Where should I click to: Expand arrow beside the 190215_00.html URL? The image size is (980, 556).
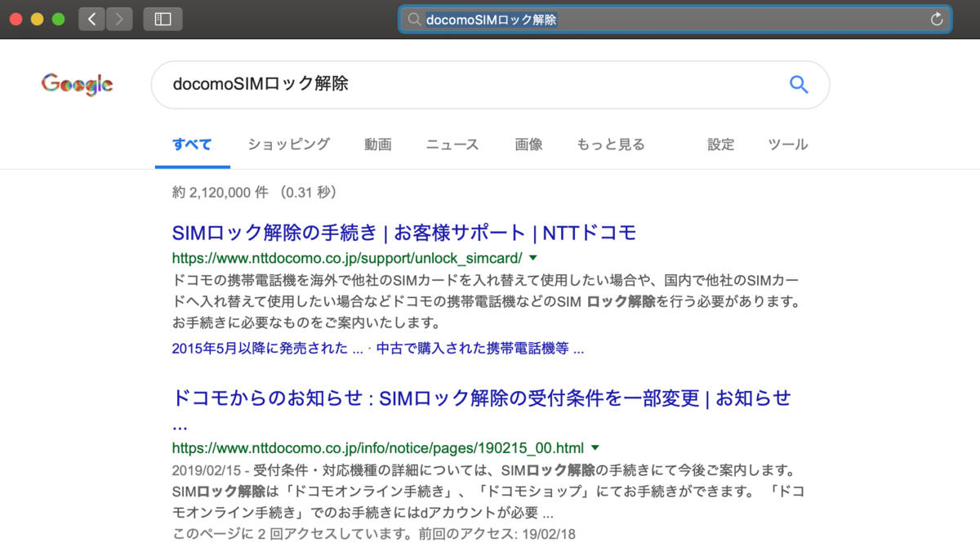pyautogui.click(x=595, y=447)
